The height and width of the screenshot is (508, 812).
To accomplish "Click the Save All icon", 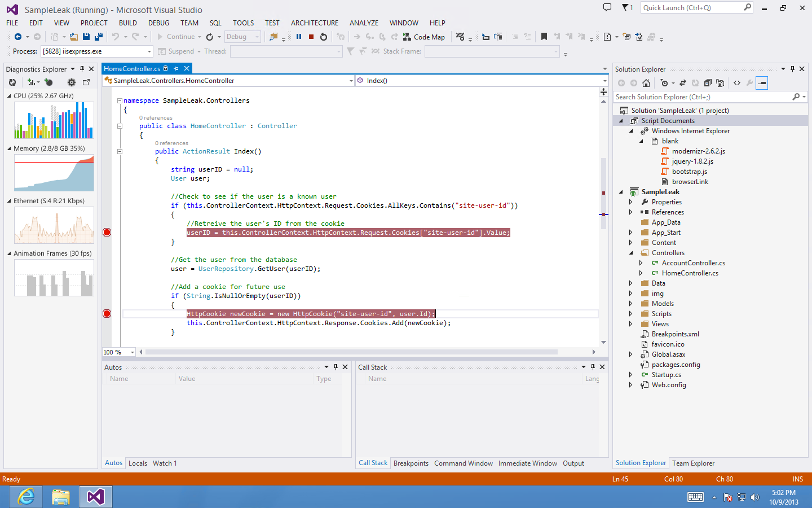I will tap(99, 37).
